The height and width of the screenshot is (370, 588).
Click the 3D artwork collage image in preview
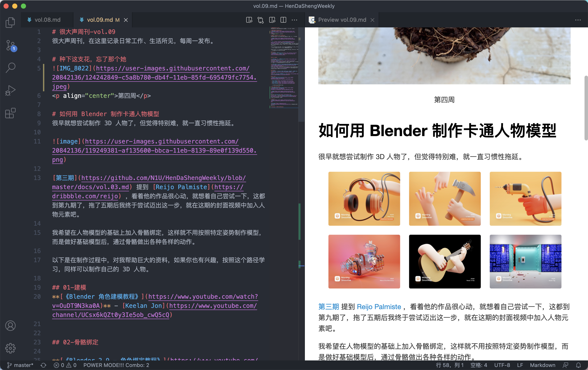444,230
